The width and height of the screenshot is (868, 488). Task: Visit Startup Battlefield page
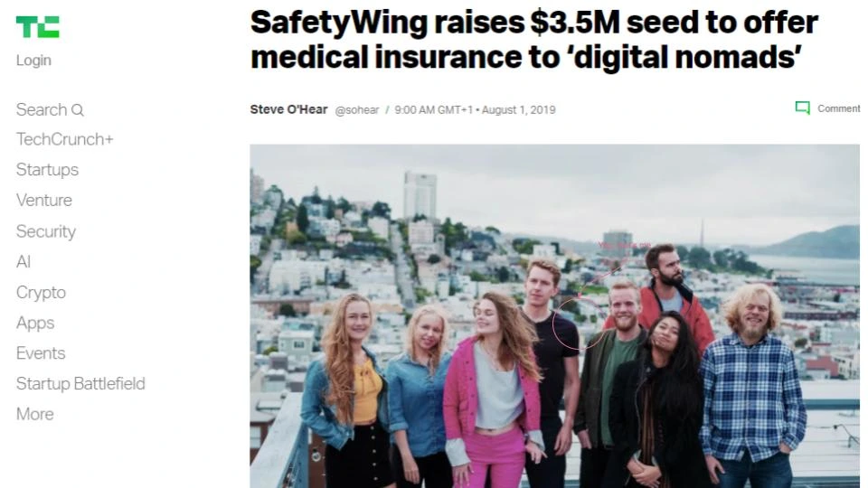(80, 383)
